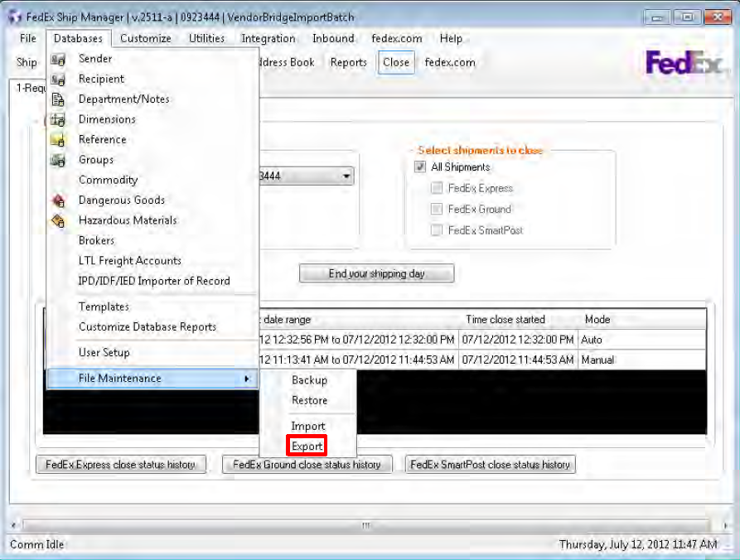Image resolution: width=740 pixels, height=560 pixels.
Task: Open FedEx Ground close status history
Action: (x=307, y=465)
